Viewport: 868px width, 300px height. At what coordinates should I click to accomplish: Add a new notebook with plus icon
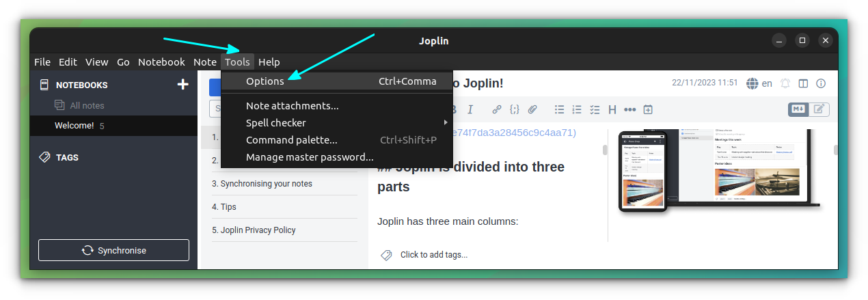pyautogui.click(x=182, y=85)
